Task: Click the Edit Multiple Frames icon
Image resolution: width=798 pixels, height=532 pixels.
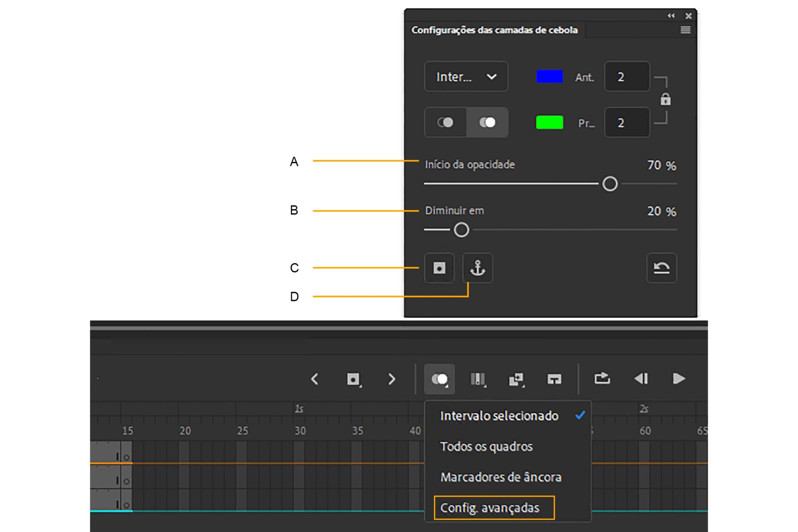Action: pos(478,379)
